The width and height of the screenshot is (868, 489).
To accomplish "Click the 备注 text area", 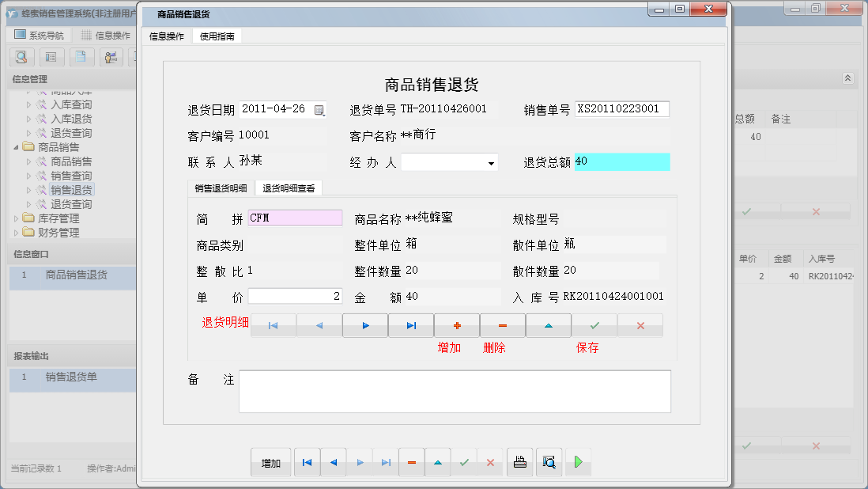I will coord(455,392).
